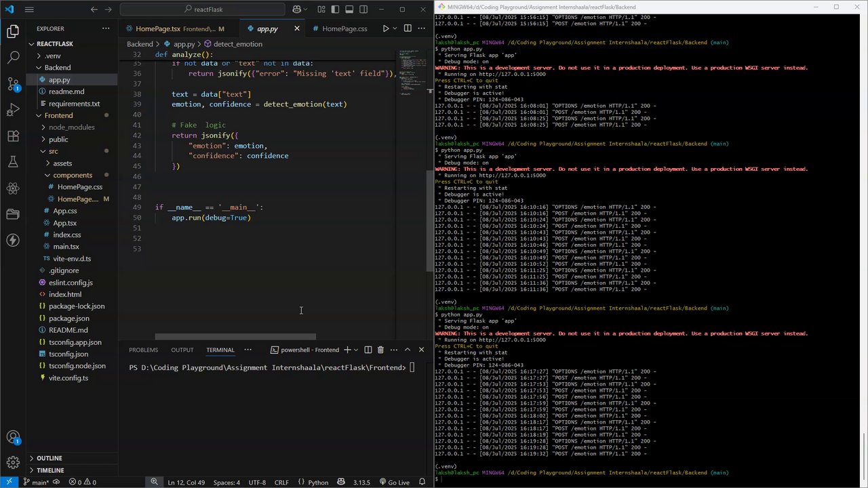Image resolution: width=868 pixels, height=488 pixels.
Task: Open the Extensions view
Action: click(x=13, y=136)
